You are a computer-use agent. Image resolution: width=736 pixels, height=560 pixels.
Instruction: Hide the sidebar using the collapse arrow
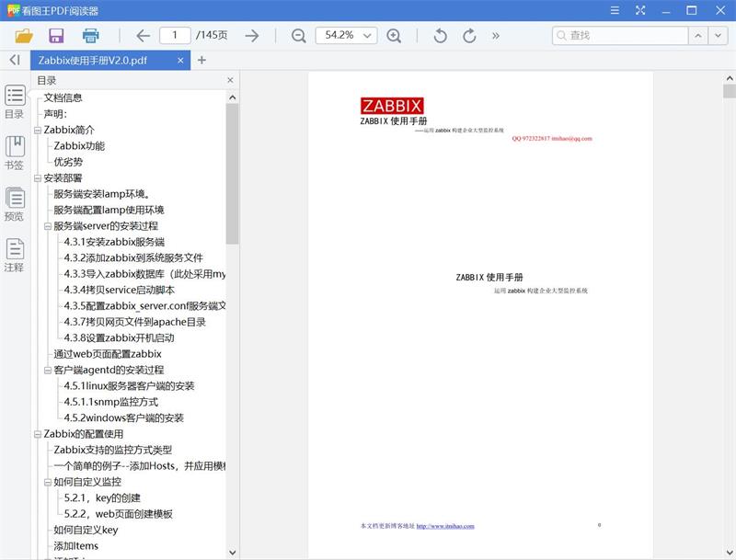coord(13,57)
